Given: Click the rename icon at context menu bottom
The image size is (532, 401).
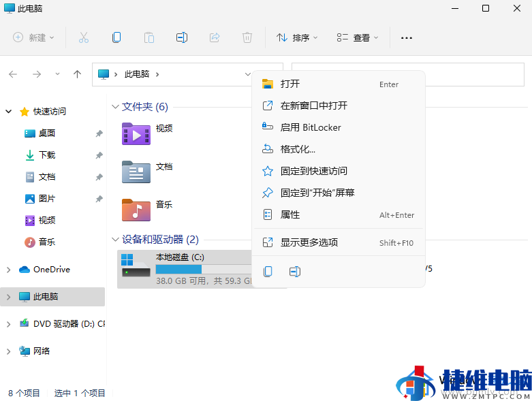Looking at the screenshot, I should 295,272.
